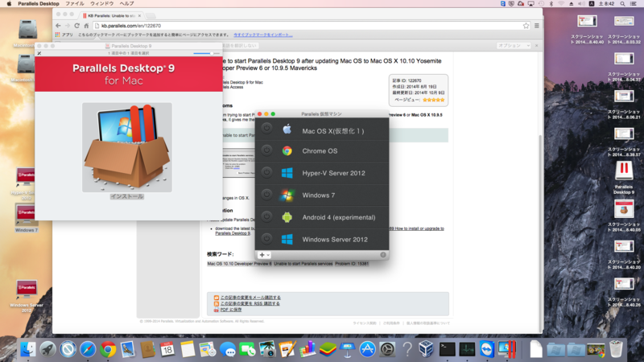This screenshot has height=362, width=644.
Task: Open Spotlight search in the menu bar
Action: 622,4
